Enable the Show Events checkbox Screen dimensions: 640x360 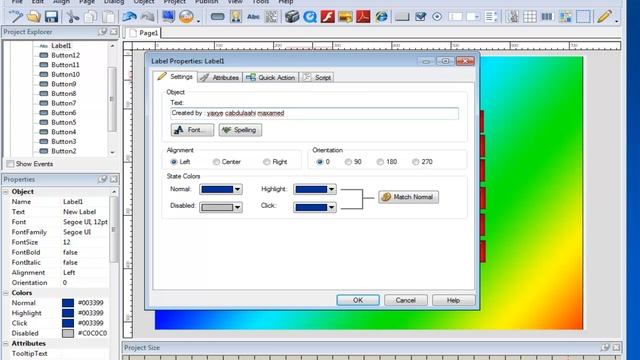(x=10, y=164)
